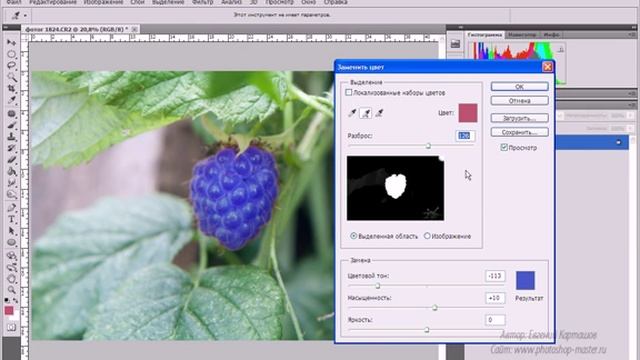Open the layer fill dropdown arrow
Image resolution: width=640 pixels, height=360 pixels.
click(631, 128)
